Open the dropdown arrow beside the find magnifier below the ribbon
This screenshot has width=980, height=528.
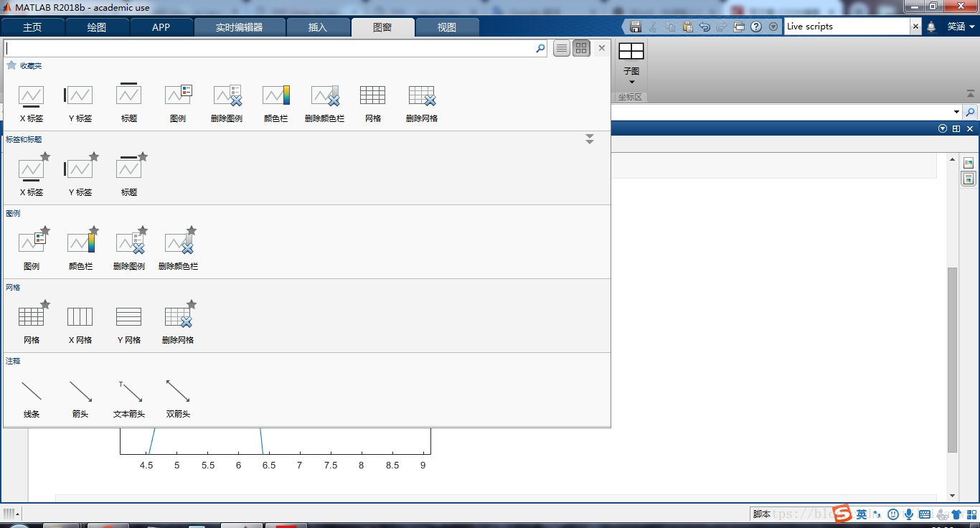(956, 113)
